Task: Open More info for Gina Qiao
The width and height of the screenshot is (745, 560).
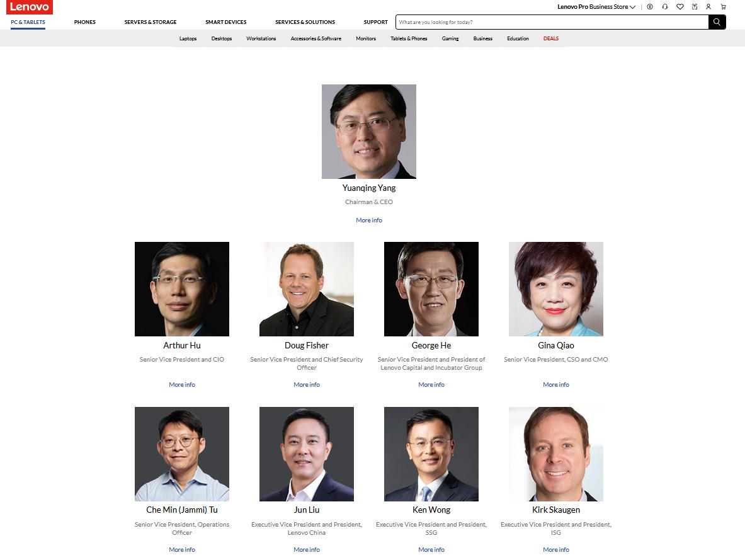Action: [x=556, y=385]
